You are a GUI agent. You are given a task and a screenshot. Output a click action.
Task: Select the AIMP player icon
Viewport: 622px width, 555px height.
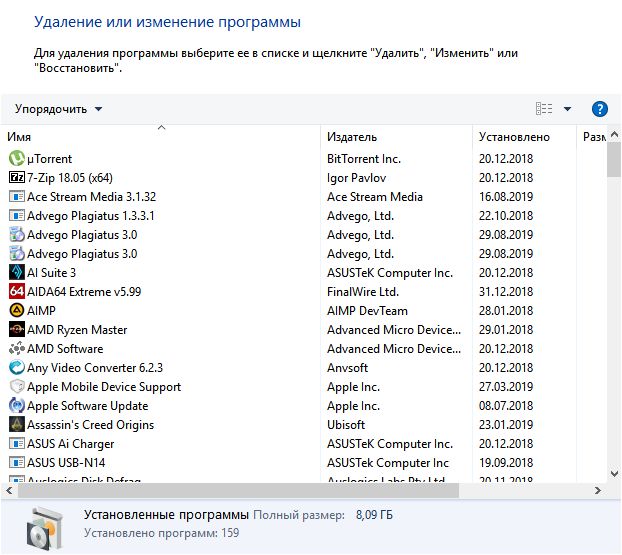(17, 310)
